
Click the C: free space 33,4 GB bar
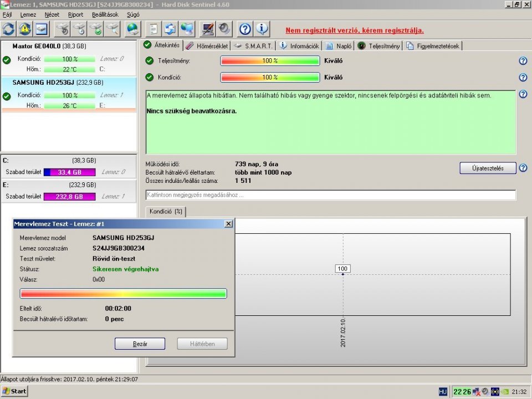point(70,172)
